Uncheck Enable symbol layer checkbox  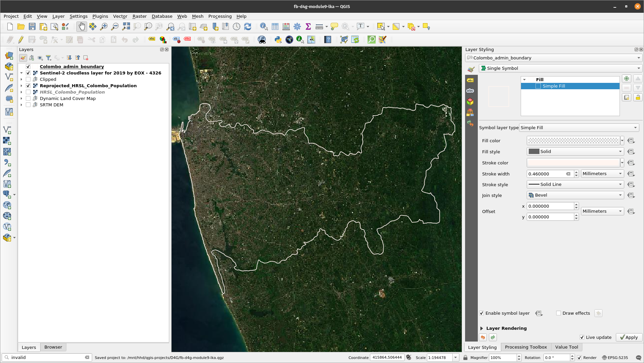click(481, 313)
